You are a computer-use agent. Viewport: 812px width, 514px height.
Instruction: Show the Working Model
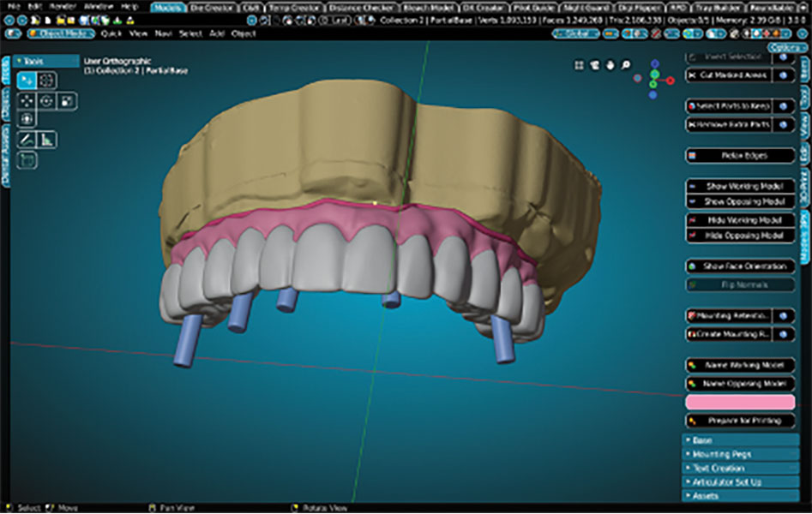(x=740, y=185)
